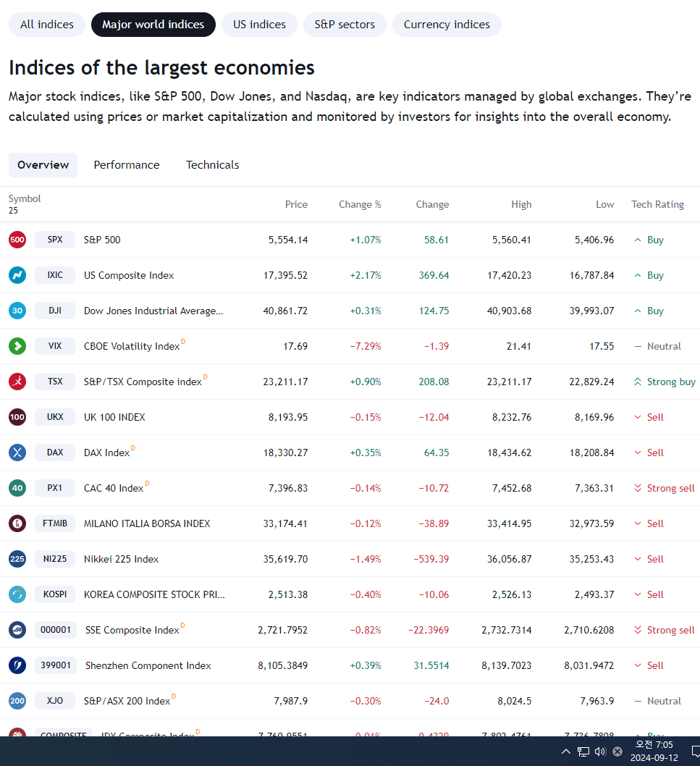The image size is (700, 766).
Task: Click the FTMIB logo icon
Action: pyautogui.click(x=17, y=523)
